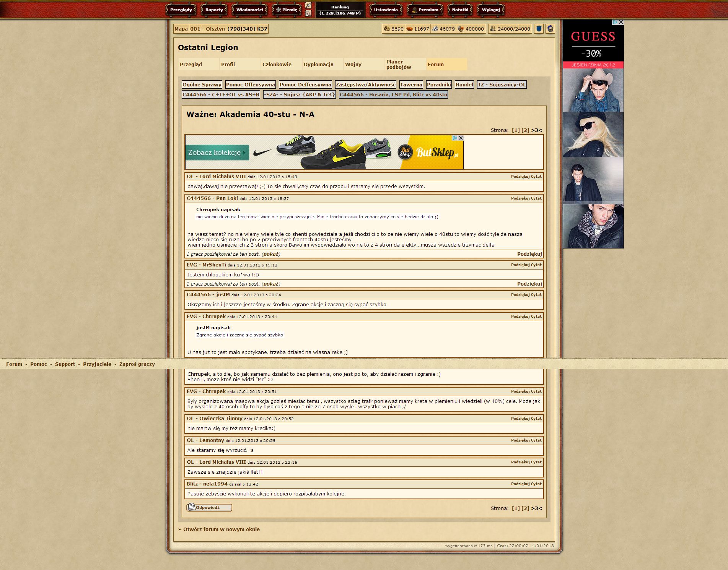
Task: Open the Członkowie tribe tab
Action: coord(277,65)
